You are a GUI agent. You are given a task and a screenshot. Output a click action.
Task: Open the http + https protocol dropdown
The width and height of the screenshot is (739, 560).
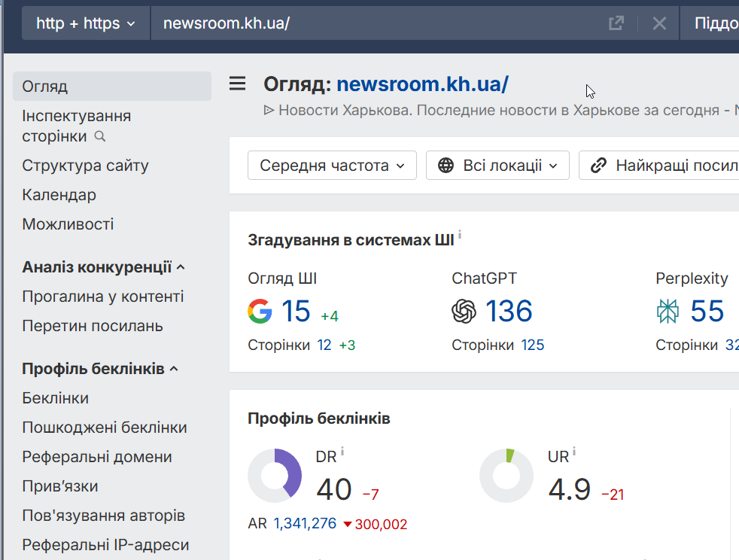86,23
